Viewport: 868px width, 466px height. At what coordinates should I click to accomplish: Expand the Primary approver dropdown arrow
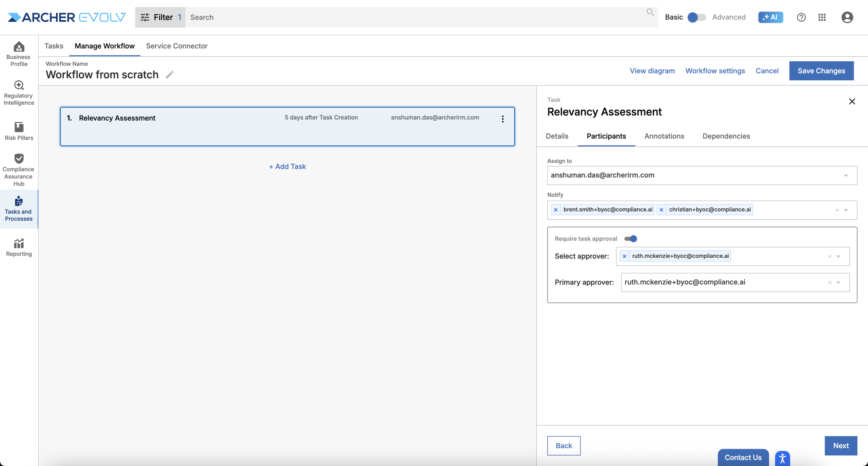click(x=838, y=283)
